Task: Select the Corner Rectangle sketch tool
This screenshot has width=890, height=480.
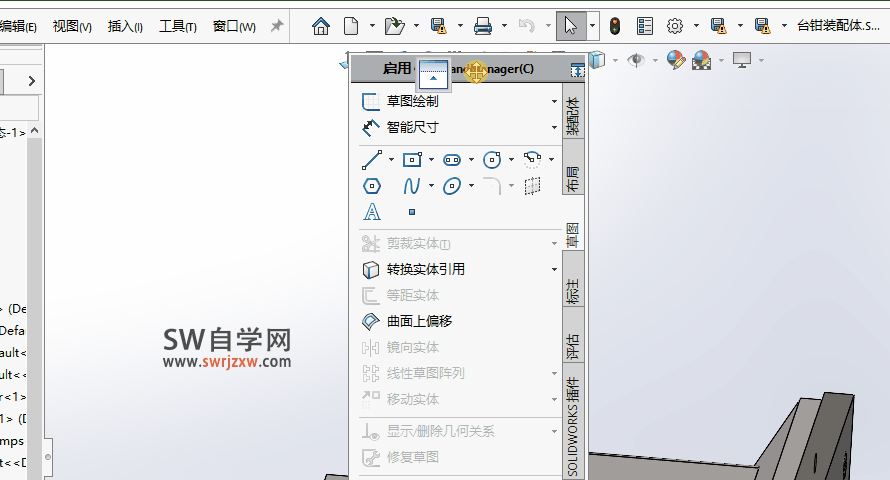Action: [x=412, y=159]
